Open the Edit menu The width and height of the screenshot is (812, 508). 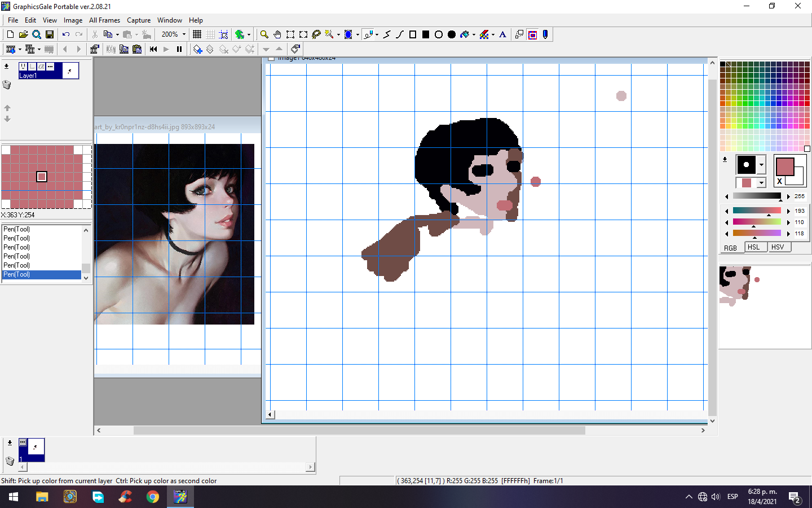tap(30, 20)
